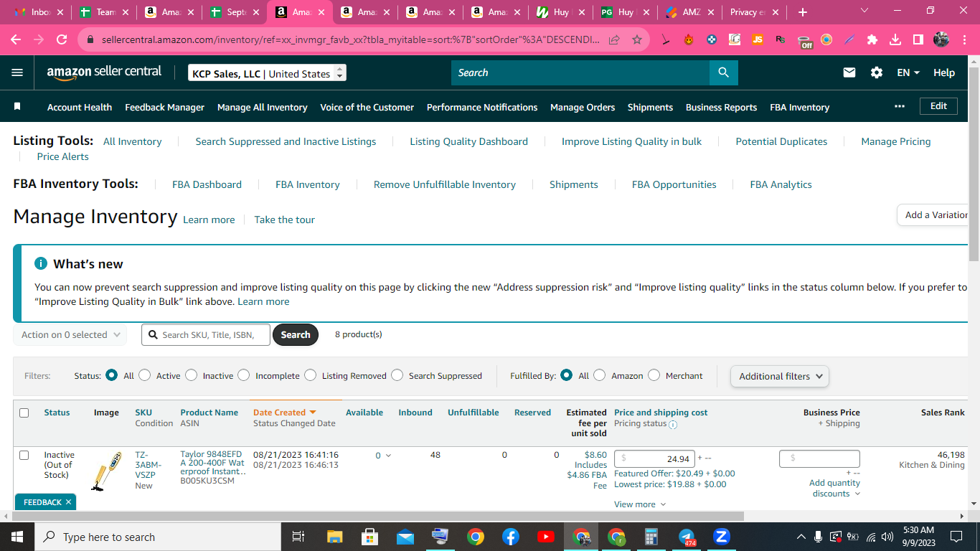This screenshot has height=551, width=980.
Task: Open Facebook from the taskbar
Action: click(x=511, y=537)
